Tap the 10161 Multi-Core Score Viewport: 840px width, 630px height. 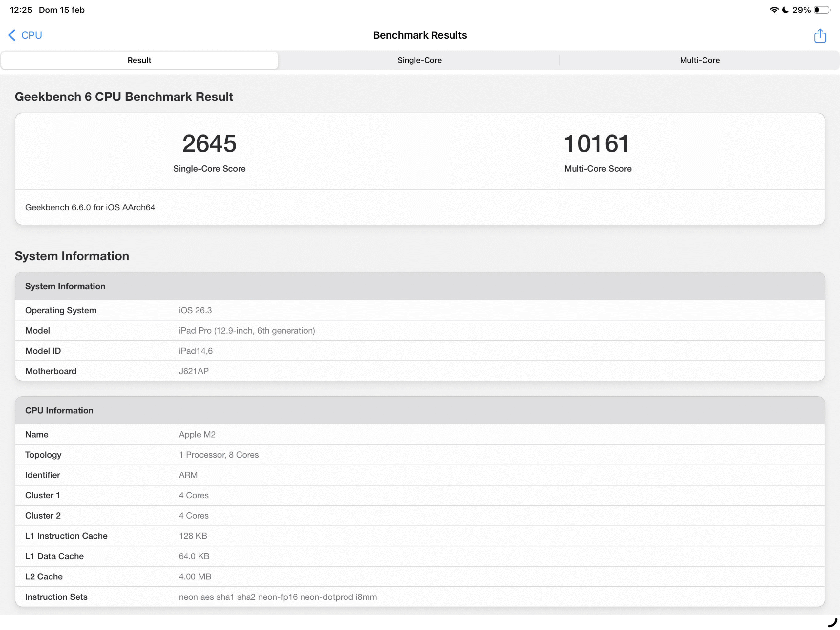[597, 144]
